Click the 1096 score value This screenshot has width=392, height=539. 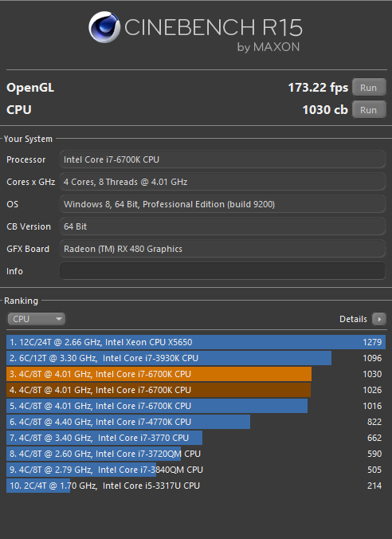pyautogui.click(x=372, y=358)
